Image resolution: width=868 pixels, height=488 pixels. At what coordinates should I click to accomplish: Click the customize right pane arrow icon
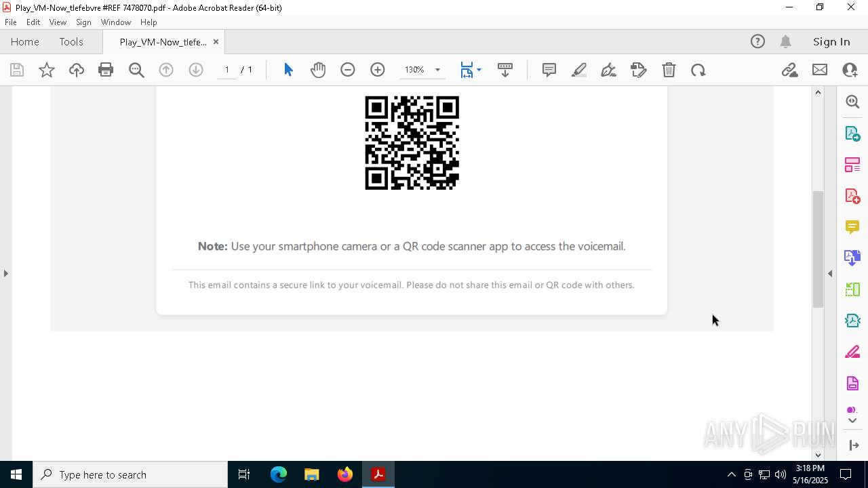point(854,445)
